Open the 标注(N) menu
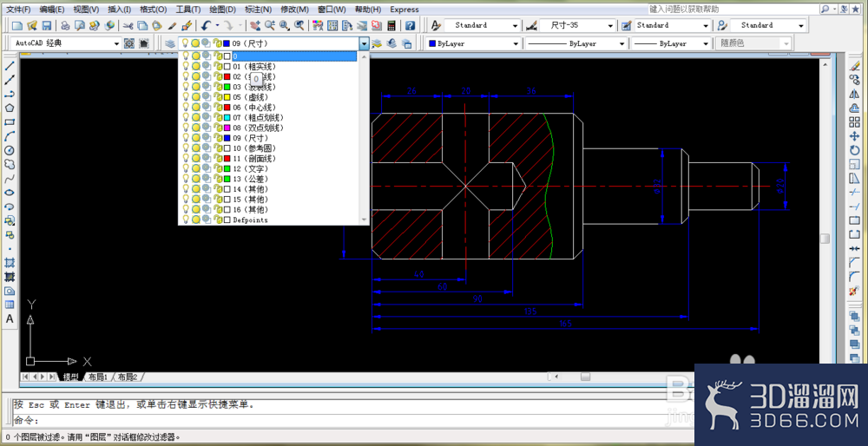The height and width of the screenshot is (446, 868). pyautogui.click(x=258, y=10)
